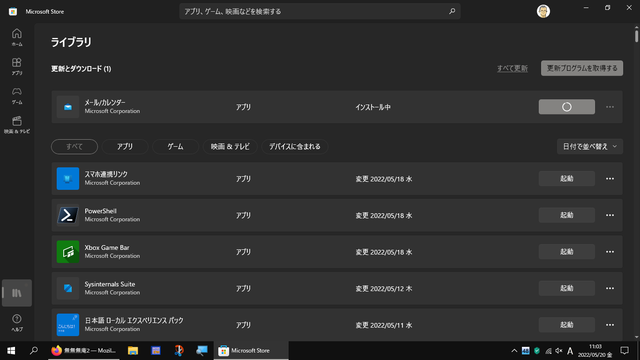Launch スマホ連携リンク with 起動 button

(567, 178)
